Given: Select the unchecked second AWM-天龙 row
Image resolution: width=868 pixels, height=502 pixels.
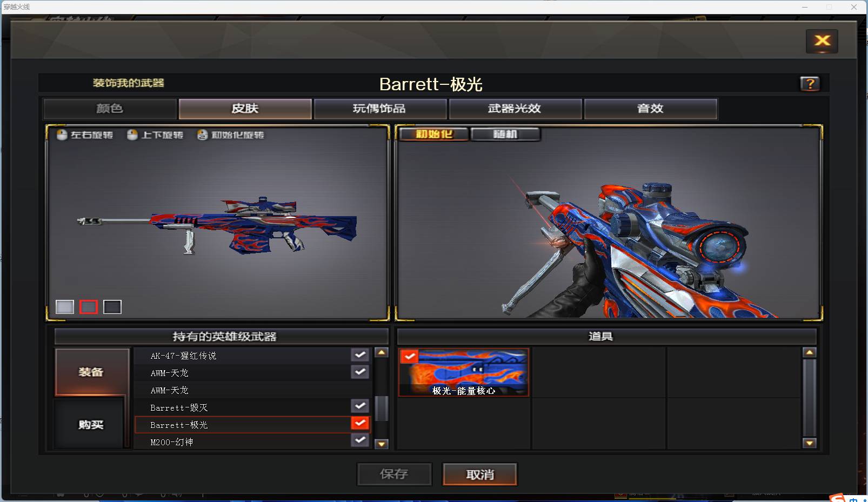Looking at the screenshot, I should (253, 390).
